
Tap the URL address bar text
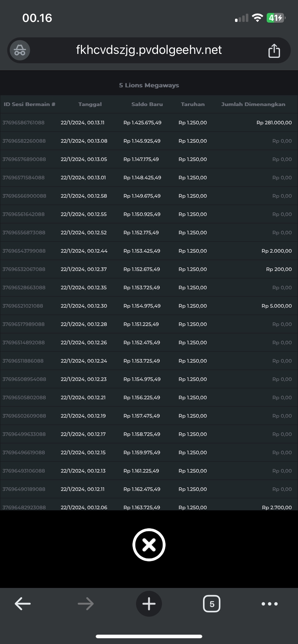point(149,50)
